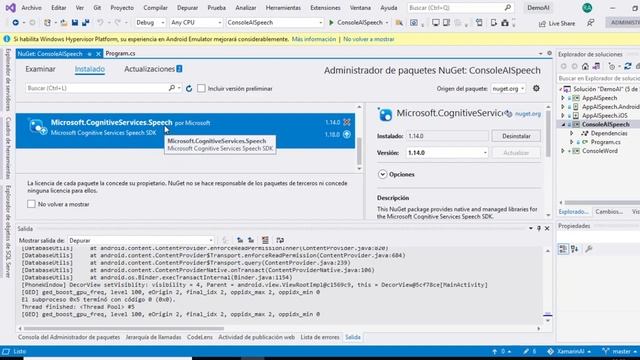Screen dimensions: 640x360
Task: Open the Depurar menu
Action: tap(187, 8)
